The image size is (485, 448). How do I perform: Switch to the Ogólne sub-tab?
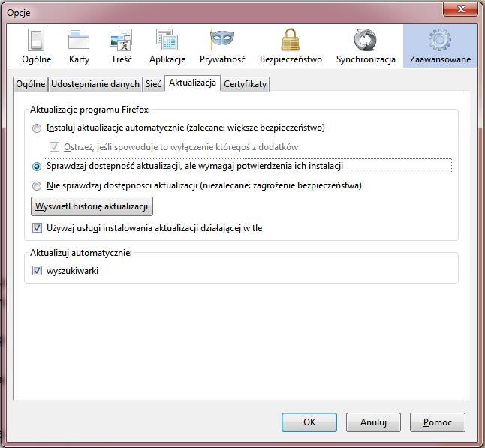point(31,84)
